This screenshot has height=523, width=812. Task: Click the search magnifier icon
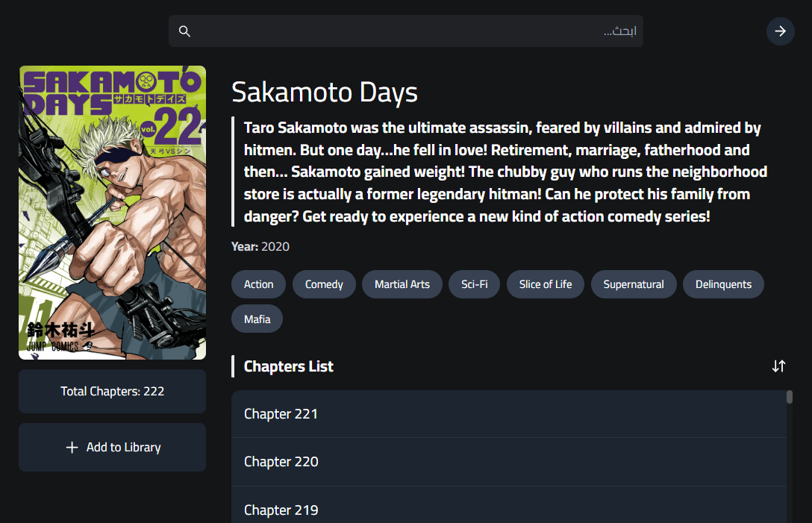click(x=184, y=31)
